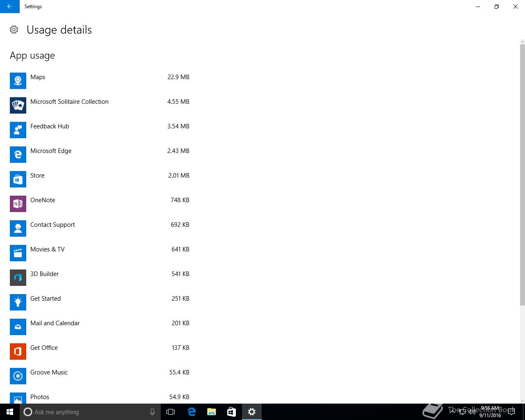The image size is (525, 420).
Task: Select the Store label in the list
Action: [x=37, y=176]
